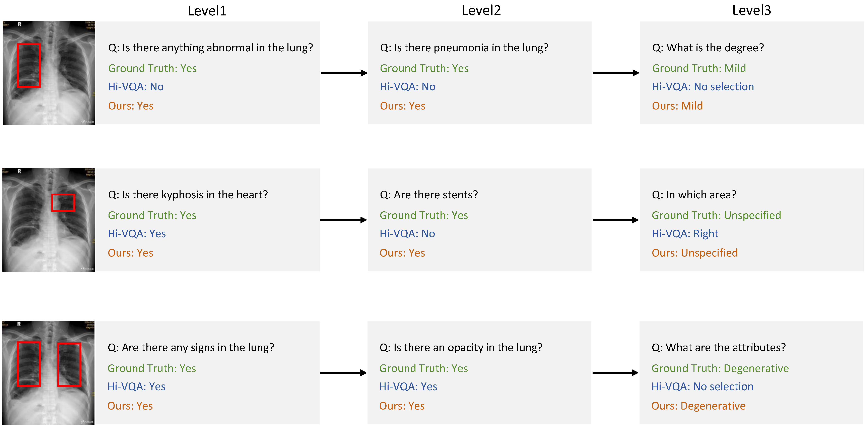868x428 pixels.
Task: Click the Level3 column heading
Action: coord(751,10)
